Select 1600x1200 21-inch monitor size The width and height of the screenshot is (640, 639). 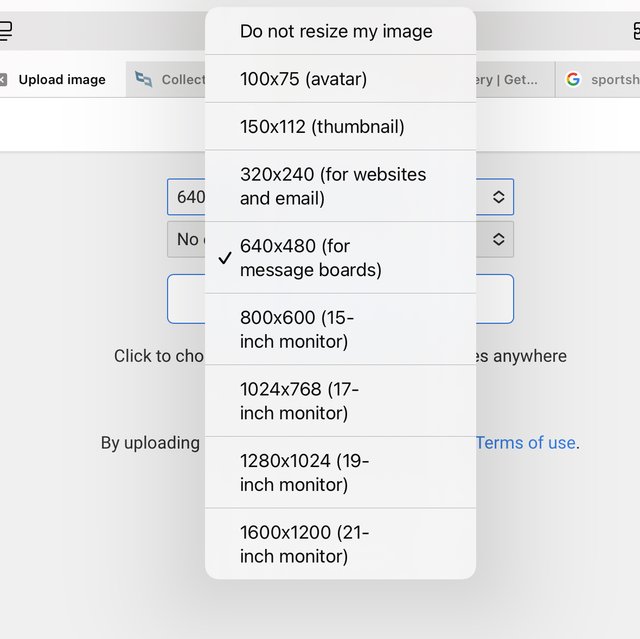[304, 544]
